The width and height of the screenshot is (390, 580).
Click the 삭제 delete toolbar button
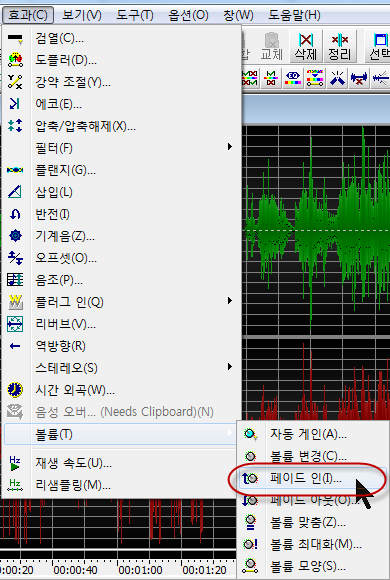click(306, 47)
